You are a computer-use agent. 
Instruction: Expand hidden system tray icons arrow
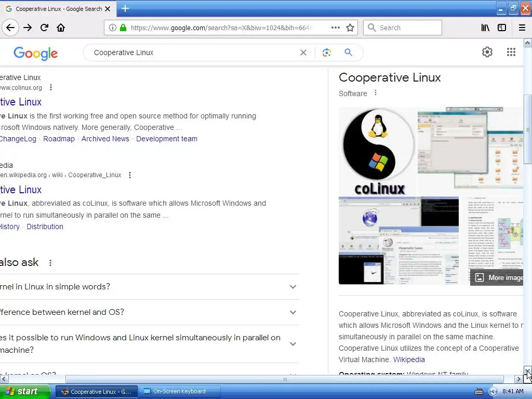(x=493, y=392)
